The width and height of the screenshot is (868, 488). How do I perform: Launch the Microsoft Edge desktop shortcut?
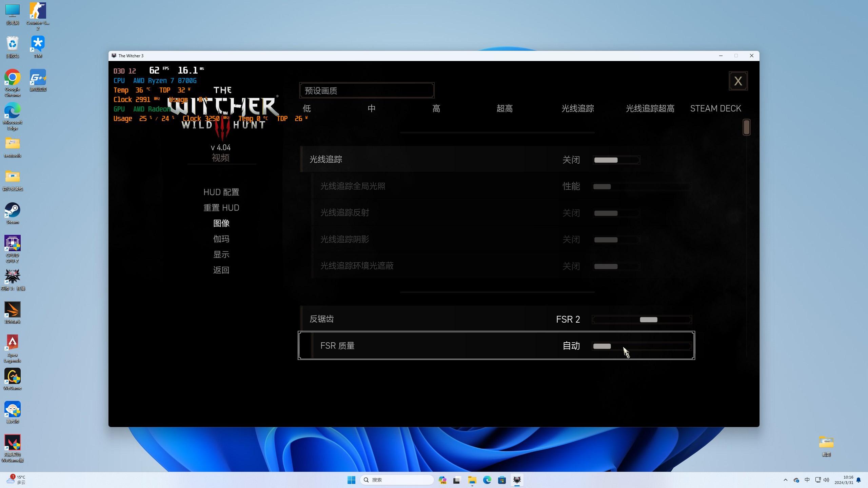[x=13, y=116]
